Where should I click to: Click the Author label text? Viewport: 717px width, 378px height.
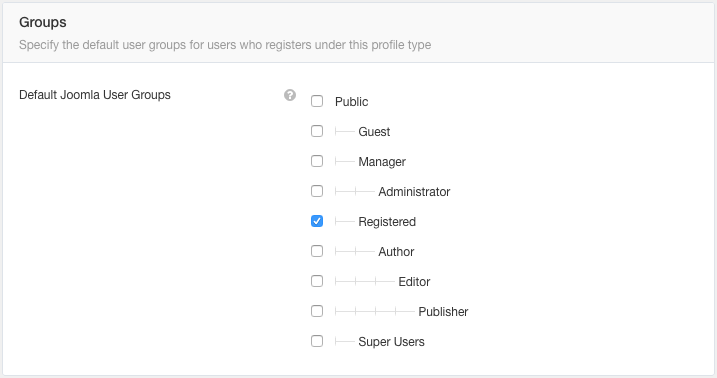click(x=396, y=252)
